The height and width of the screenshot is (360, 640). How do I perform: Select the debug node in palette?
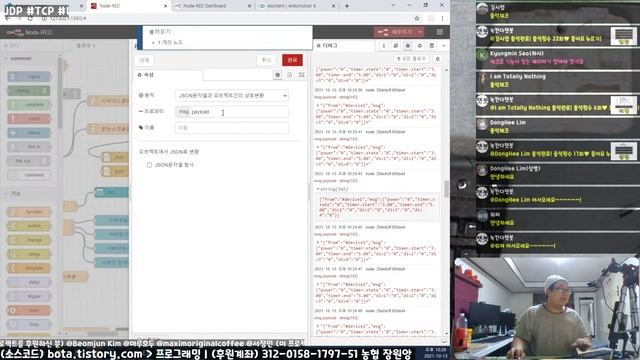(x=29, y=91)
